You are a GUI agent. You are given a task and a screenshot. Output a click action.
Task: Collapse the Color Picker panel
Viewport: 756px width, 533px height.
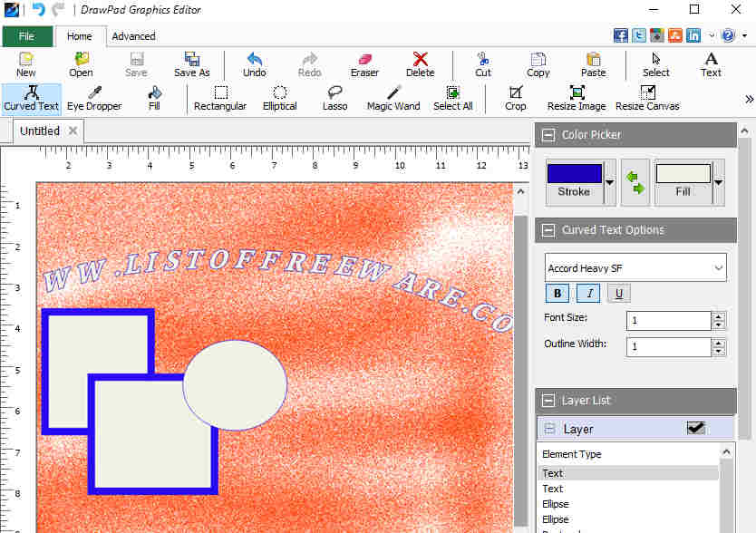pos(548,135)
